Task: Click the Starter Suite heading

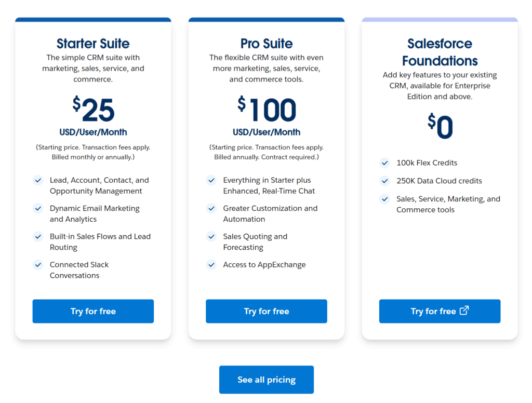Action: 93,44
